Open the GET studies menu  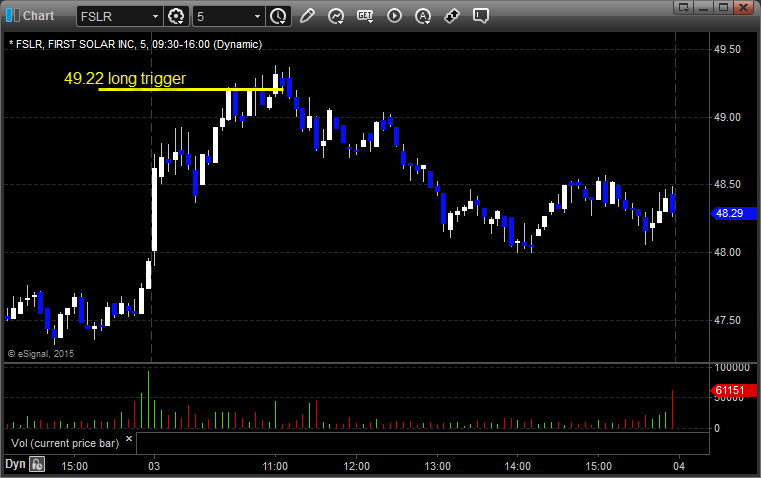point(365,16)
